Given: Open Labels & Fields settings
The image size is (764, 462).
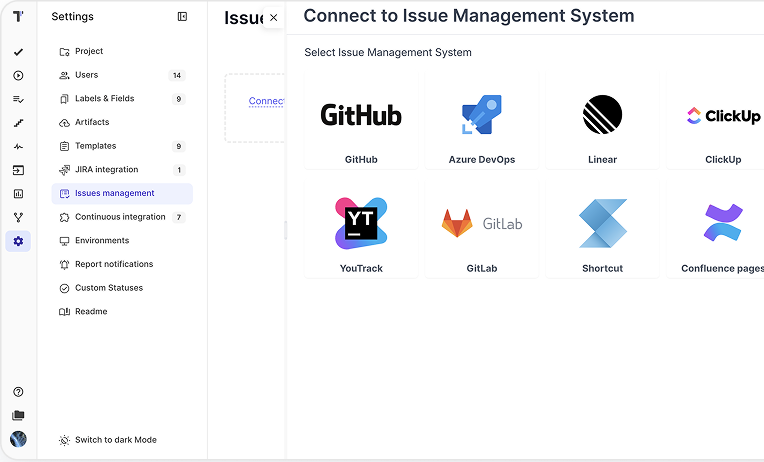Looking at the screenshot, I should pos(104,99).
